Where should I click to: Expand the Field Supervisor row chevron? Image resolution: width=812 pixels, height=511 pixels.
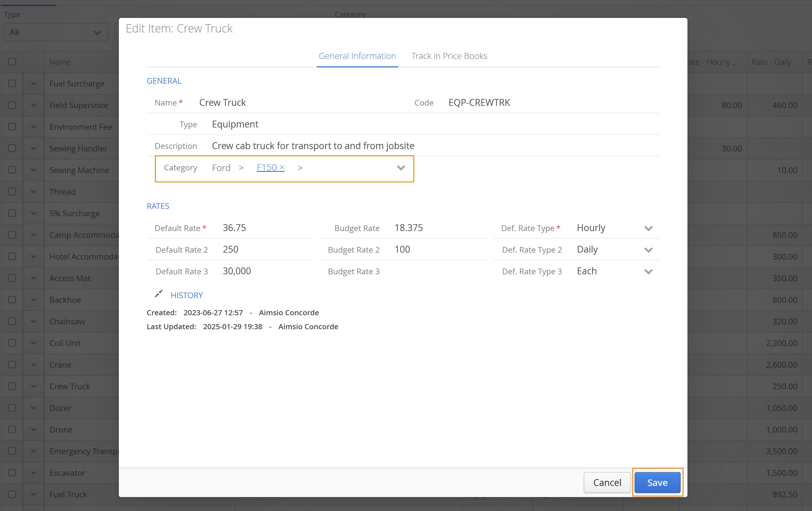point(33,105)
